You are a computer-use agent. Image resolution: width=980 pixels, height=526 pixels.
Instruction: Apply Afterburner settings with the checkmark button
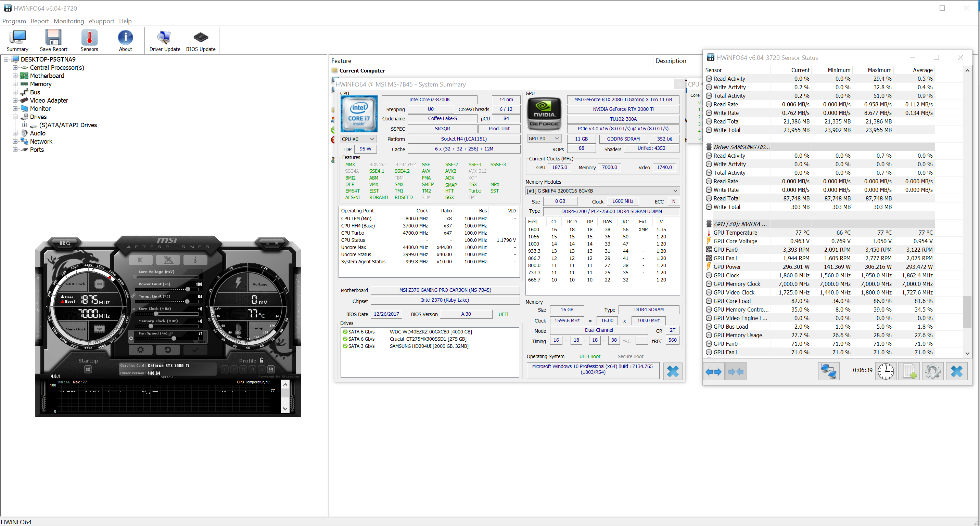pyautogui.click(x=195, y=350)
